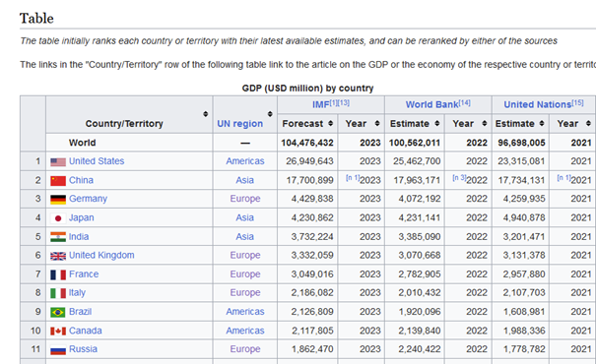596x364 pixels.
Task: Open note [n 3] in China World Bank year
Action: [x=459, y=178]
